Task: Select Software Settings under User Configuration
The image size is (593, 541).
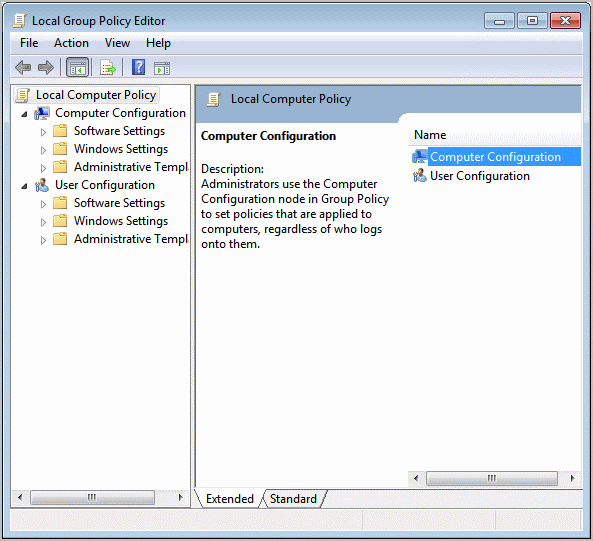Action: [x=120, y=203]
